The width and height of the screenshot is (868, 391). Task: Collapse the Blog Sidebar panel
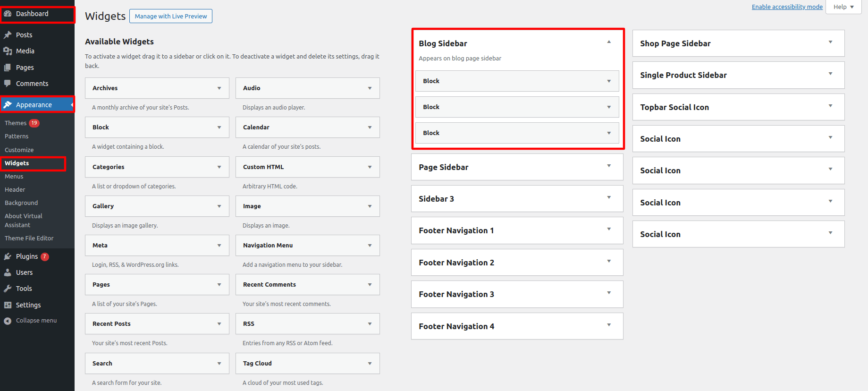[x=609, y=42]
